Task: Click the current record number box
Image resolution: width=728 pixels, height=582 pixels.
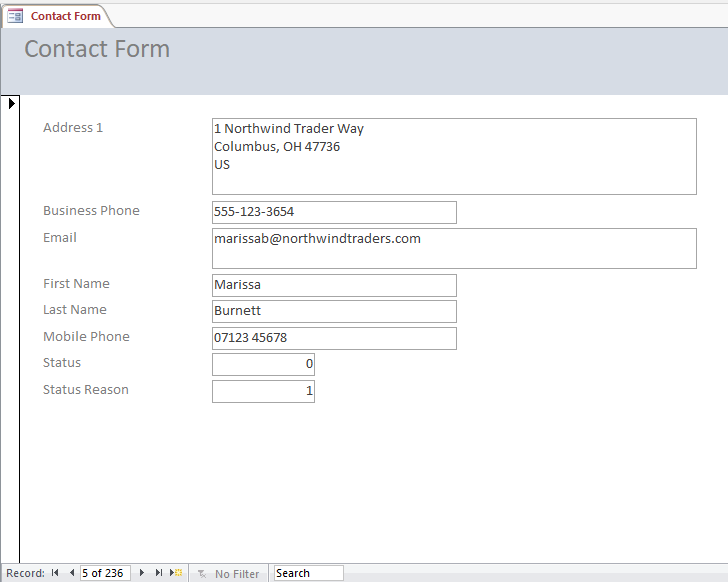Action: pos(105,573)
